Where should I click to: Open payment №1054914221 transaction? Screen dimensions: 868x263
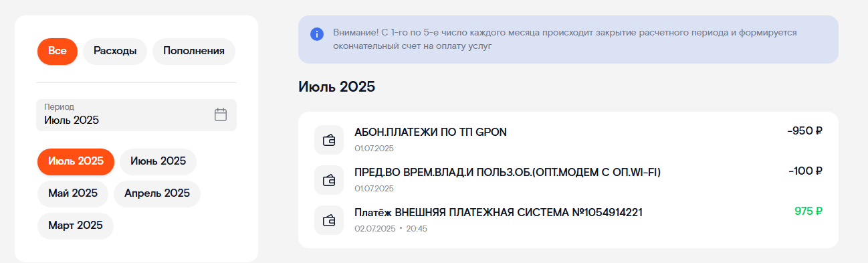pyautogui.click(x=568, y=220)
